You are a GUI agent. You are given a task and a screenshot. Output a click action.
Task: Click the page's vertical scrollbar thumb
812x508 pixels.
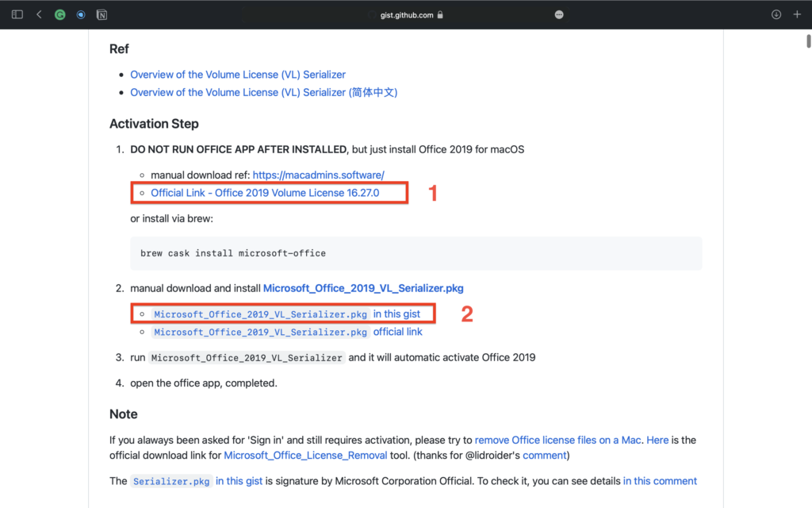[808, 41]
